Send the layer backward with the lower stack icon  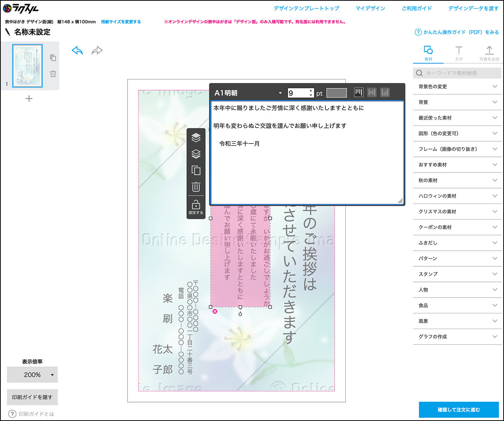point(196,154)
